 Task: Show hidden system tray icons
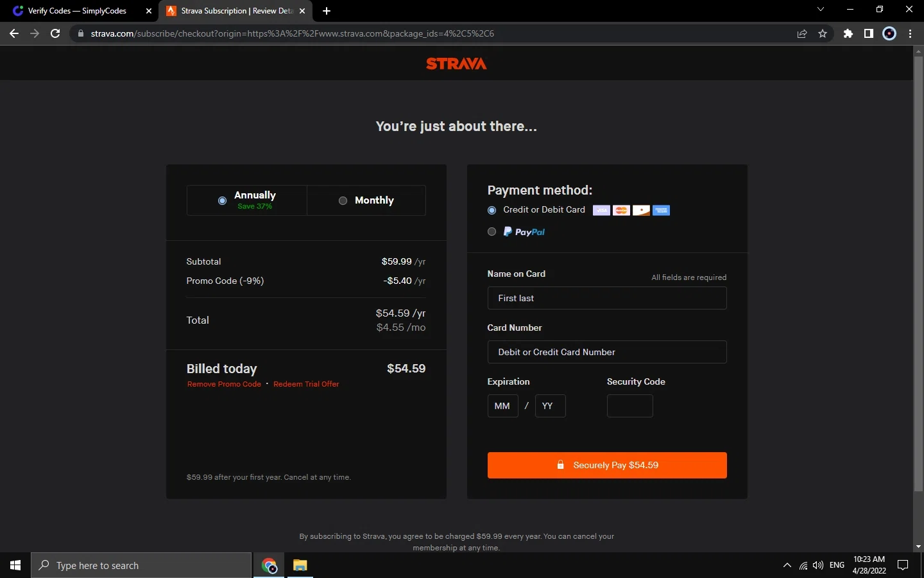(x=787, y=565)
